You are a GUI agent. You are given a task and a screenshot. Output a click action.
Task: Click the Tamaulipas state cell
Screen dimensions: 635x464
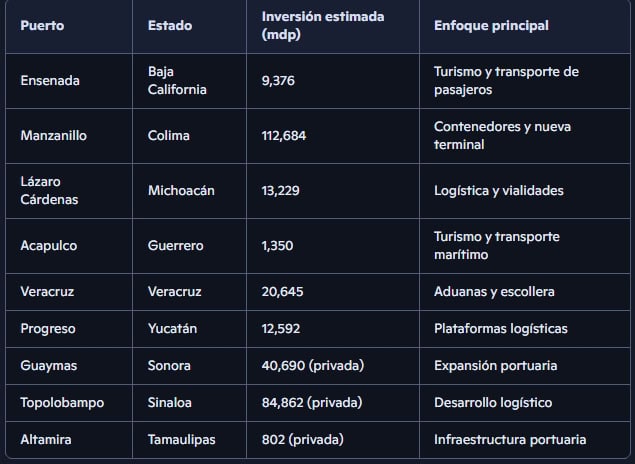[x=181, y=439]
